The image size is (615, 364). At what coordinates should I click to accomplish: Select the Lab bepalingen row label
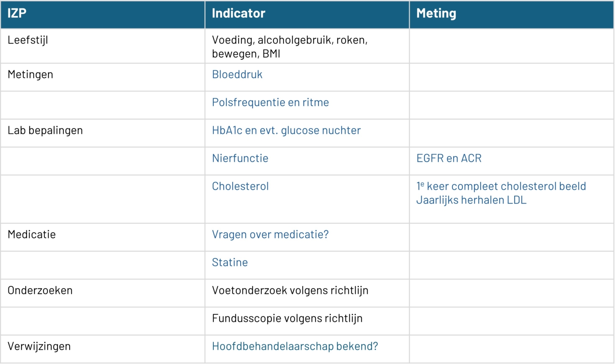click(45, 130)
